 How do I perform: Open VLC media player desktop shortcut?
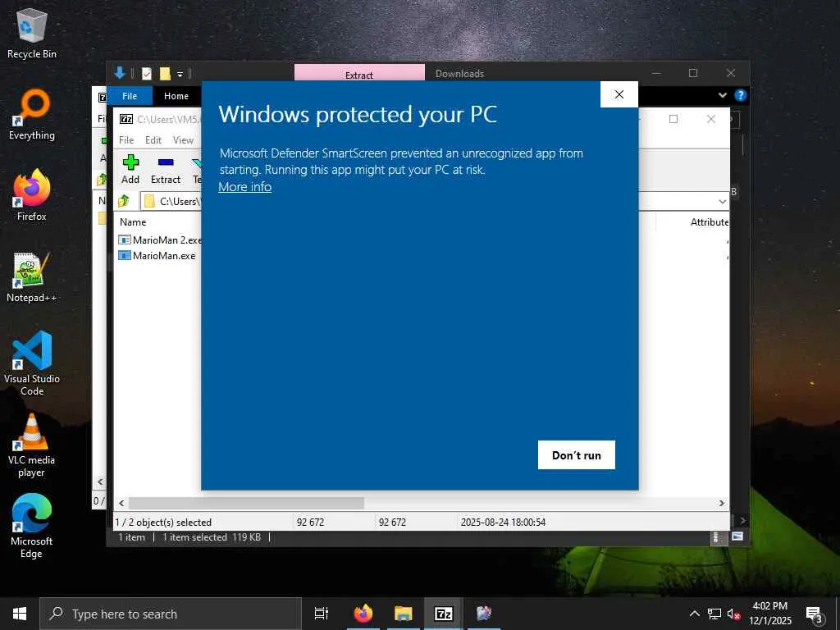point(32,445)
